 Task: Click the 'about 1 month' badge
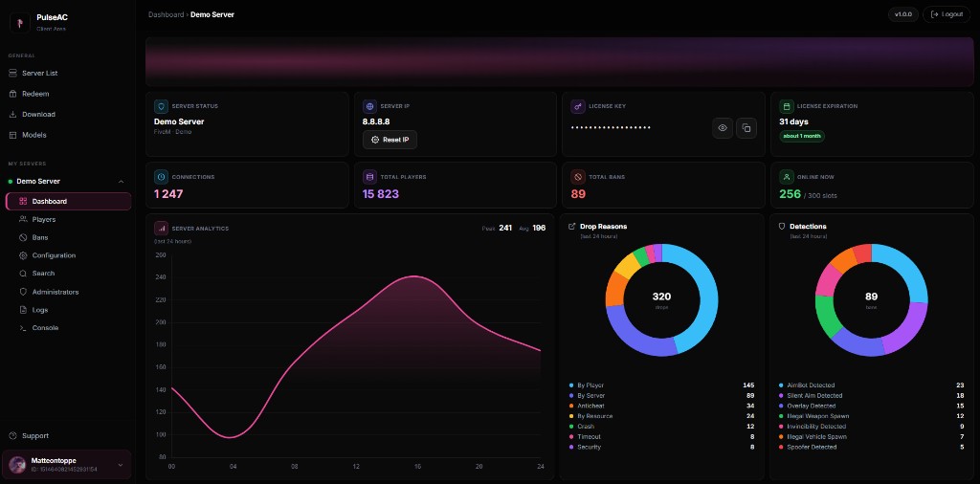802,136
